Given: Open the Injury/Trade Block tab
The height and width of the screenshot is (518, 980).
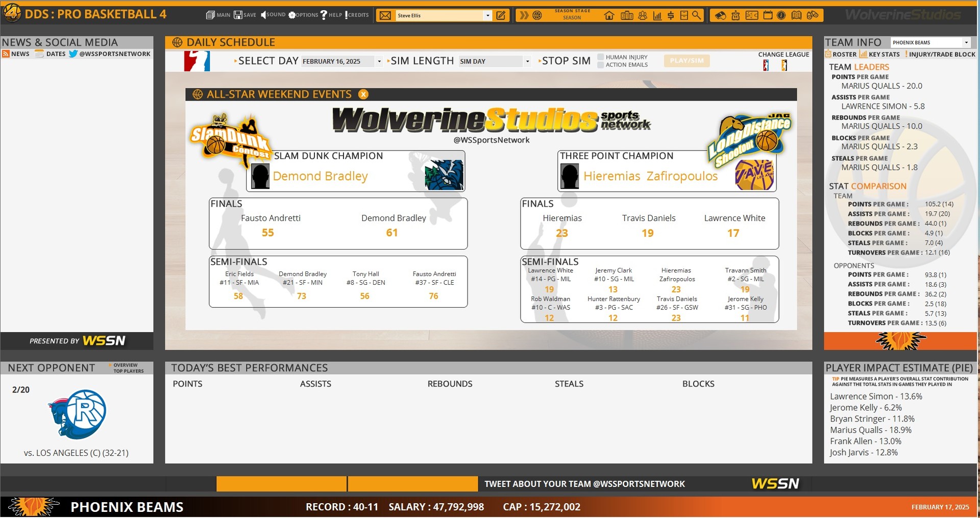Looking at the screenshot, I should point(940,54).
